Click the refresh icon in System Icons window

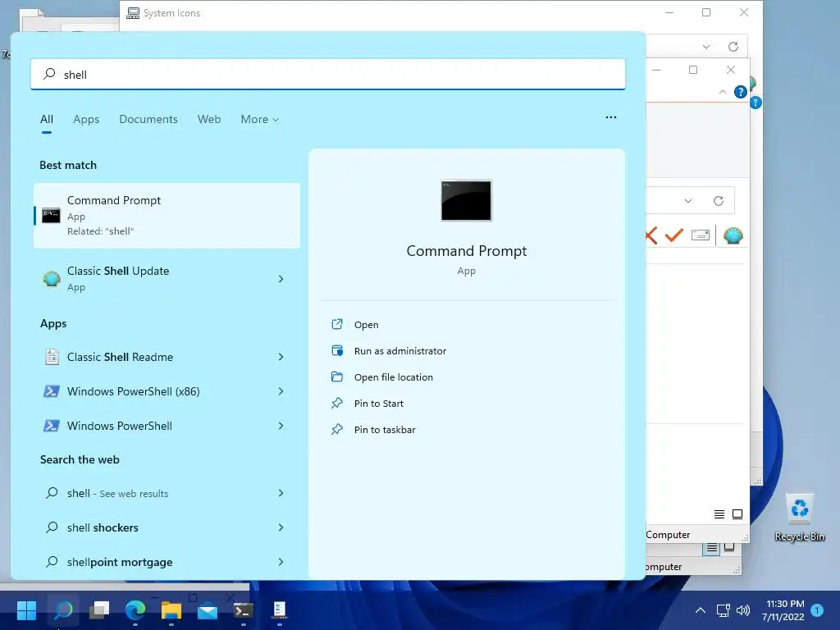pyautogui.click(x=733, y=47)
